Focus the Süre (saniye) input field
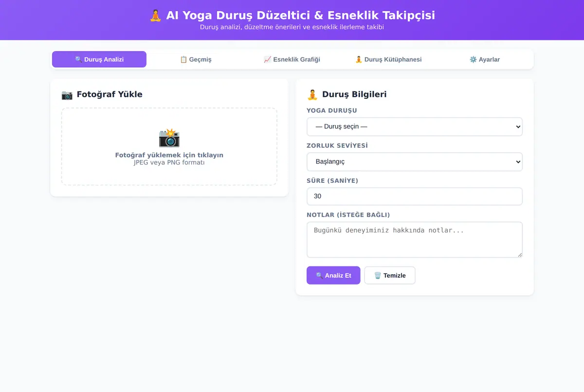Screen dimensions: 584x392 [415, 196]
